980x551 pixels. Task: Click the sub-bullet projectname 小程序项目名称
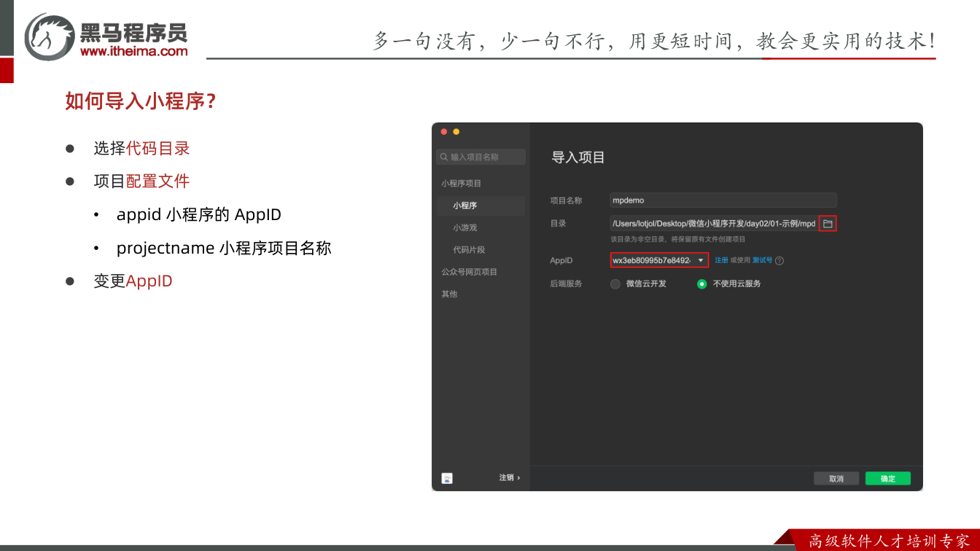[x=224, y=248]
